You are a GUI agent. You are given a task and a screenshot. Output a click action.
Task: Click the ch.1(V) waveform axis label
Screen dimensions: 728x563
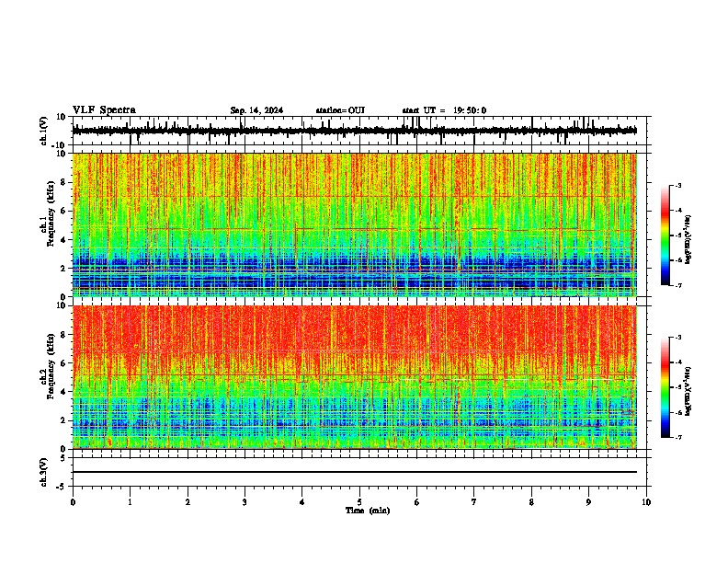pos(44,131)
